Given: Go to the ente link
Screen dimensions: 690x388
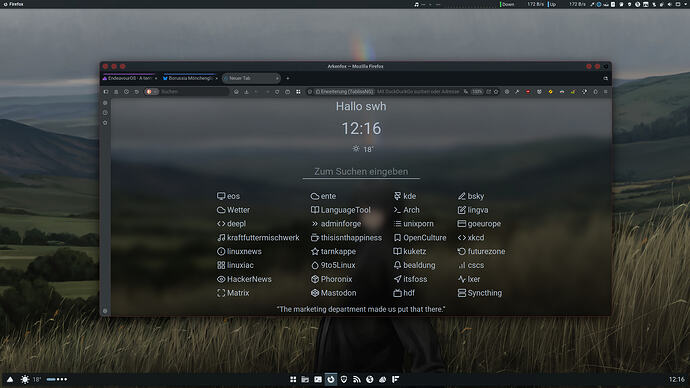Looking at the screenshot, I should pyautogui.click(x=323, y=196).
